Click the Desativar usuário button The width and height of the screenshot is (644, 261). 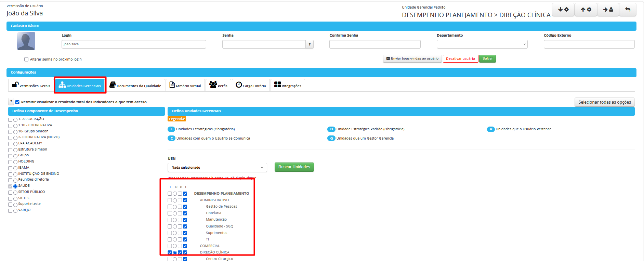(460, 59)
